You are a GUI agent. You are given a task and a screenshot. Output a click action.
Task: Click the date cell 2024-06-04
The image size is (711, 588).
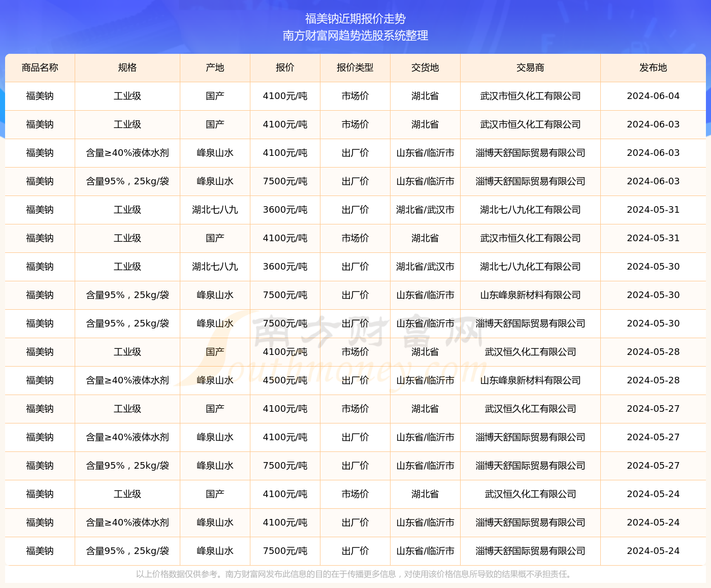(653, 96)
